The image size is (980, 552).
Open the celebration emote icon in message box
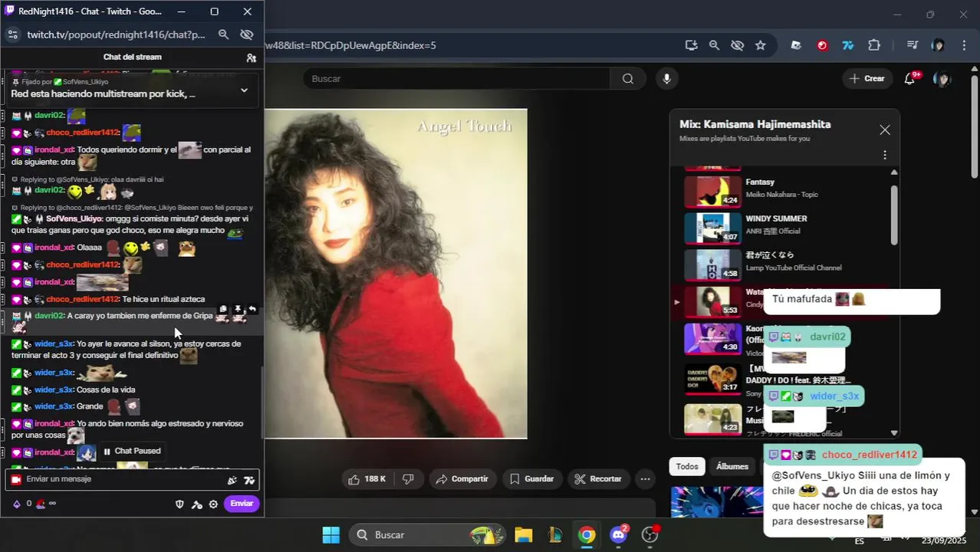click(232, 480)
